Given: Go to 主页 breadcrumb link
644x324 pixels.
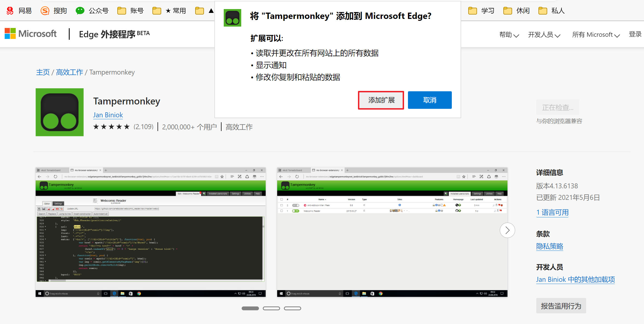Looking at the screenshot, I should pyautogui.click(x=43, y=72).
